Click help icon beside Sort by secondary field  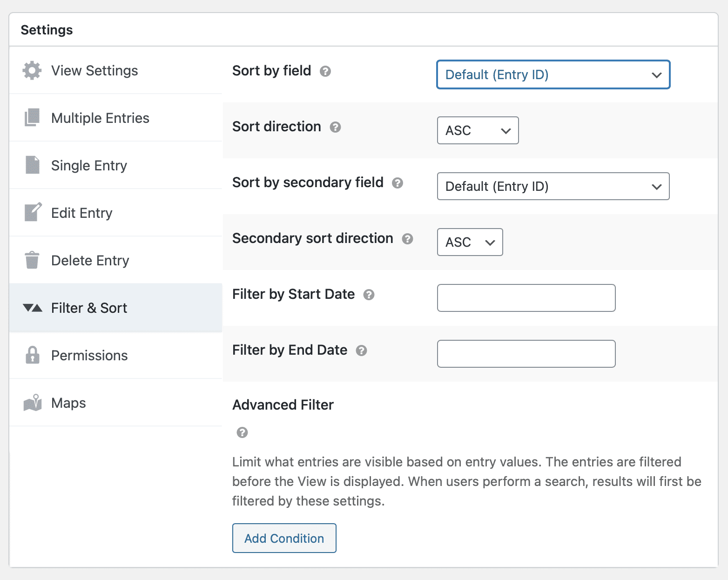[397, 183]
